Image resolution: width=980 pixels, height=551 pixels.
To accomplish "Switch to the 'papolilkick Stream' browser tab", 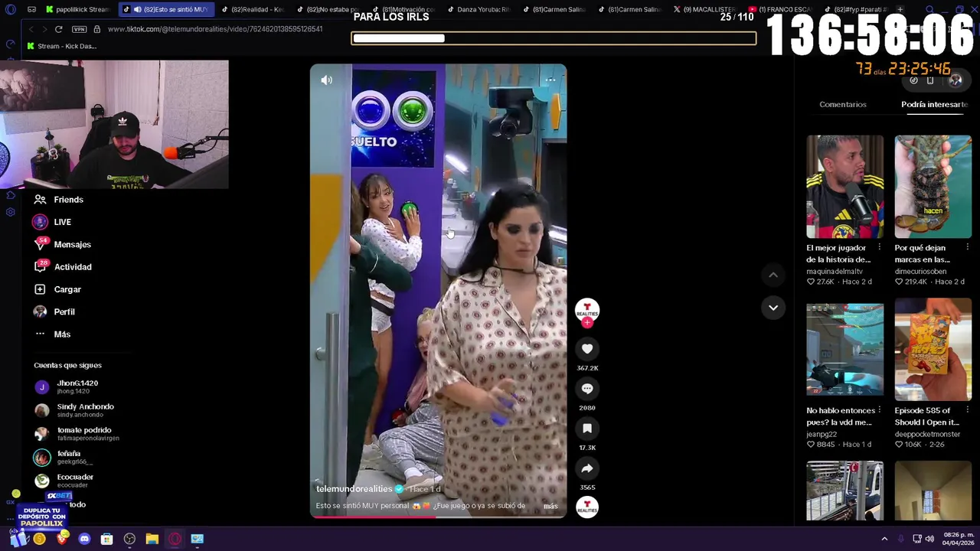I will coord(78,9).
